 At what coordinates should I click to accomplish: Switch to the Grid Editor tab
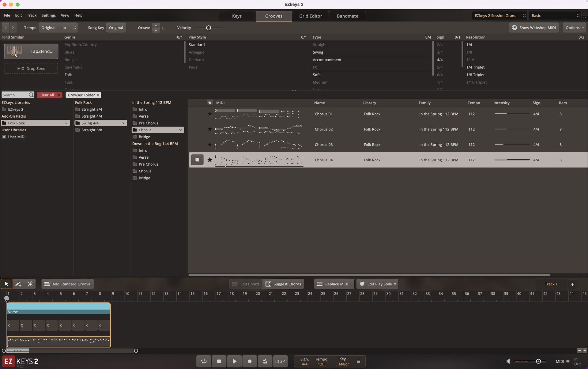point(311,16)
